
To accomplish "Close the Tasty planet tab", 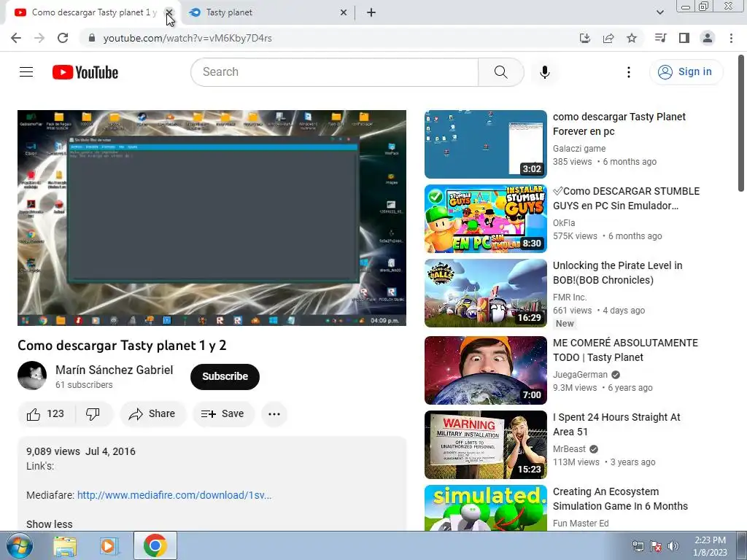I will pos(344,12).
